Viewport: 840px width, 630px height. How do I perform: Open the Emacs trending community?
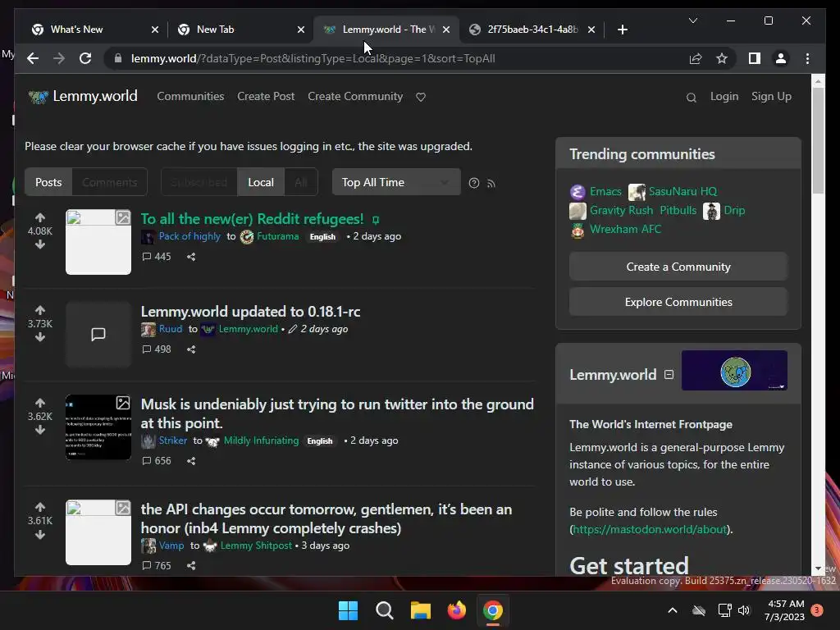pyautogui.click(x=605, y=191)
